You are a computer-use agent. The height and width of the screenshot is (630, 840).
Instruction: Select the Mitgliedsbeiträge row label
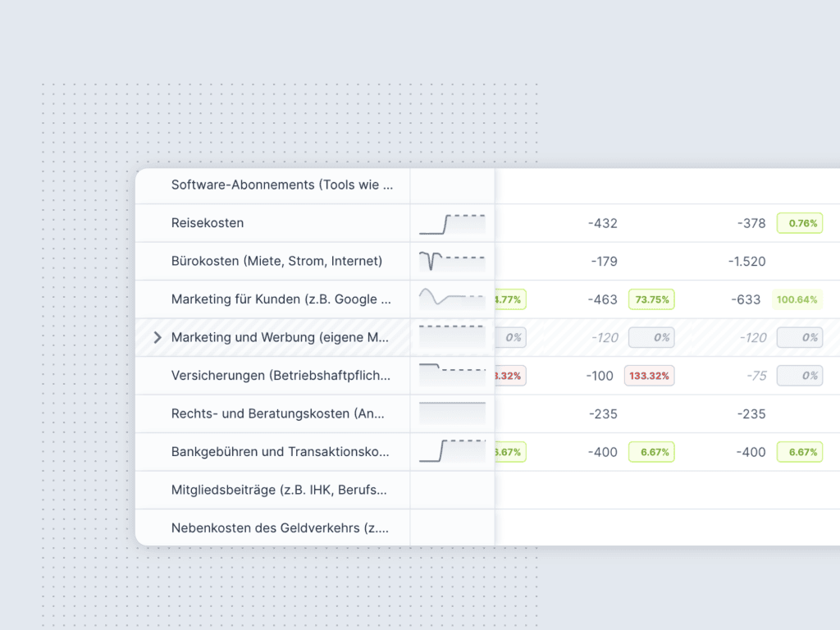point(279,490)
